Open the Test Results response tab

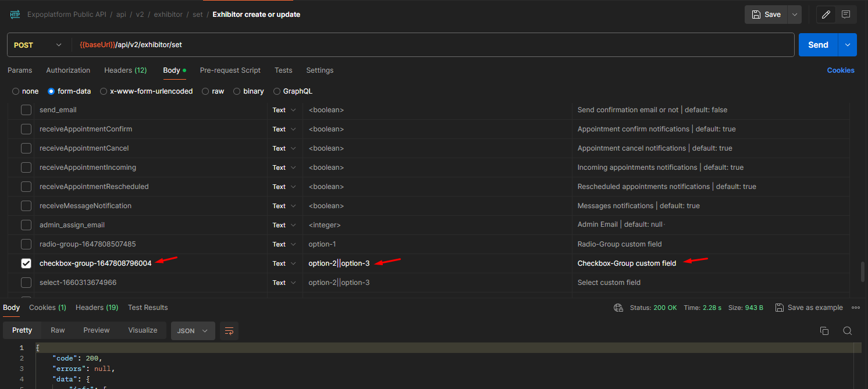[148, 308]
